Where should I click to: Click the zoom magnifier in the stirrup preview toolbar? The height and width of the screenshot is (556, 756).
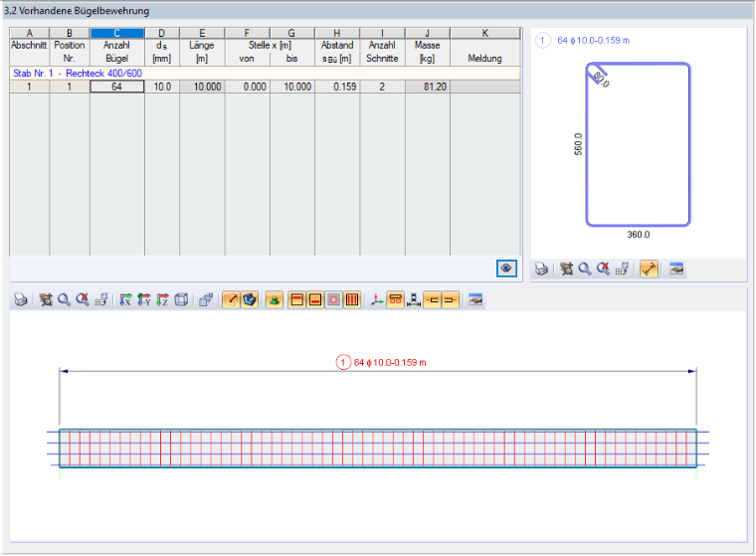coord(585,269)
